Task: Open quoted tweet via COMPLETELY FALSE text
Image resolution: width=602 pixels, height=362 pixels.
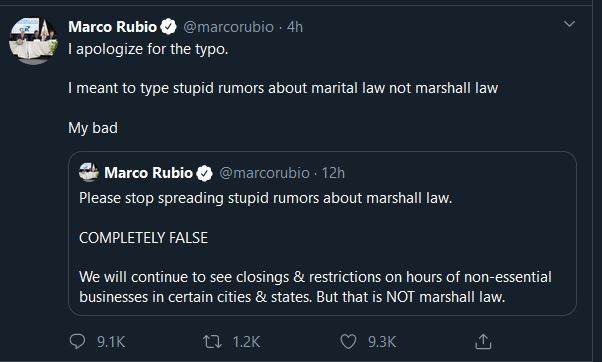Action: coord(143,238)
